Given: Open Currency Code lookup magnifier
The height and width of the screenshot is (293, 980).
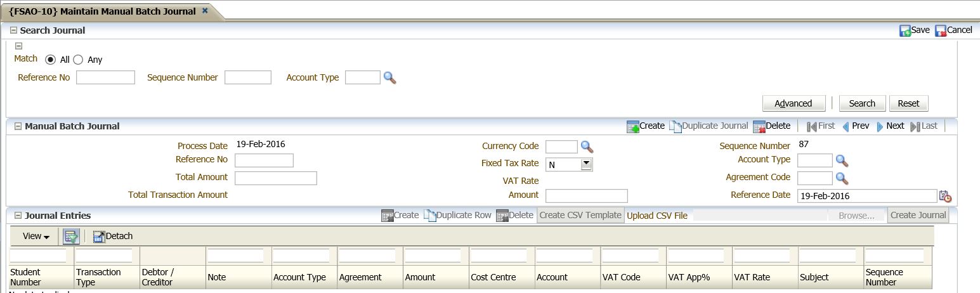Looking at the screenshot, I should 587,147.
